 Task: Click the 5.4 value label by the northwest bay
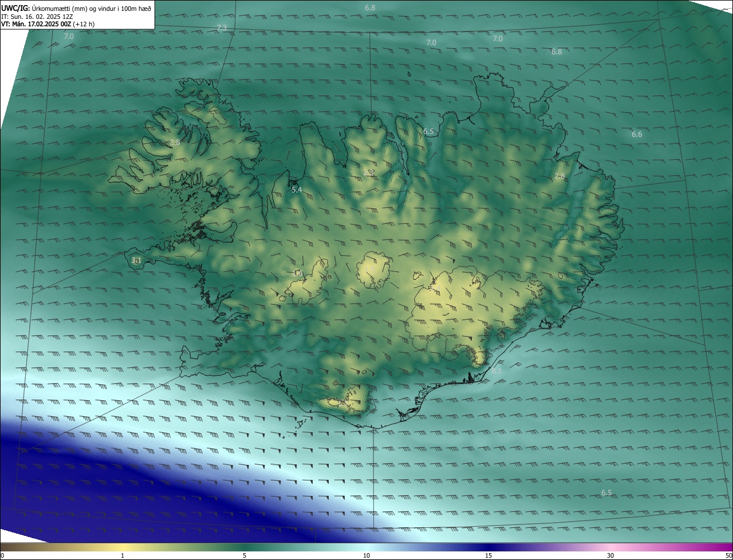297,190
